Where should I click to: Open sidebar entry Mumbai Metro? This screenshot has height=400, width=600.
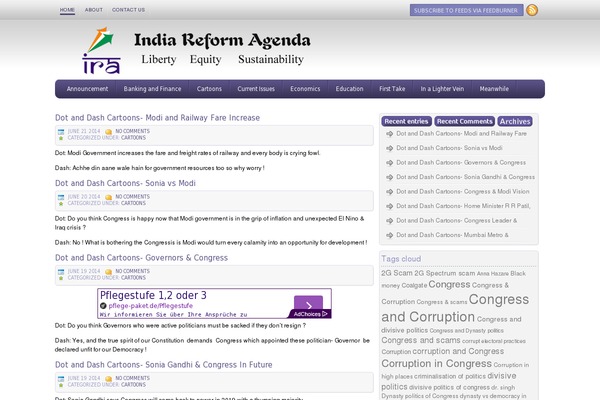point(452,235)
